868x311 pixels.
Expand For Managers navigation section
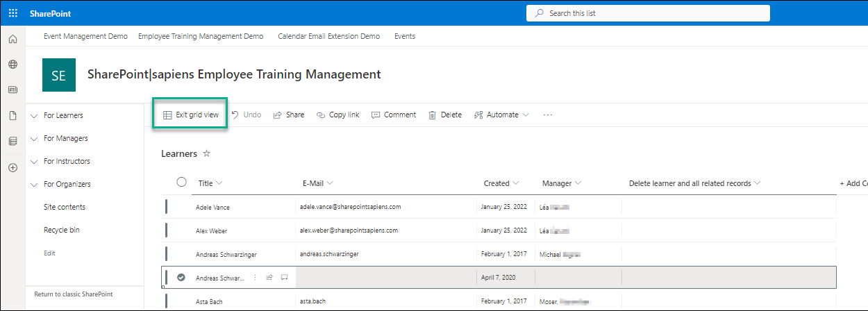click(x=34, y=138)
